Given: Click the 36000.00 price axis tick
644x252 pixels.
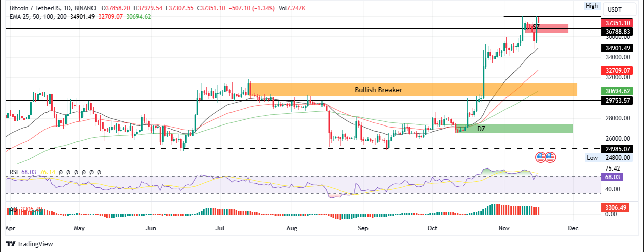Looking at the screenshot, I should (x=618, y=37).
